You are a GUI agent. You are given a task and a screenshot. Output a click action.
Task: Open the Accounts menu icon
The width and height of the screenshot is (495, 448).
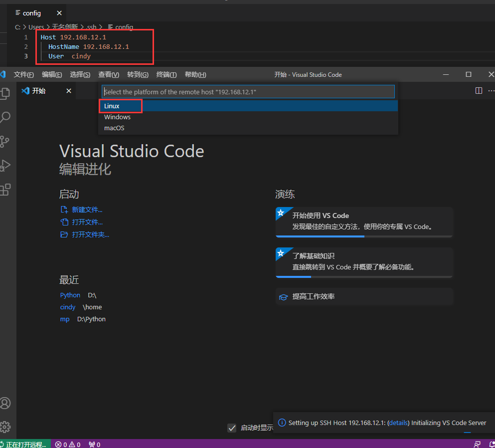pyautogui.click(x=5, y=403)
